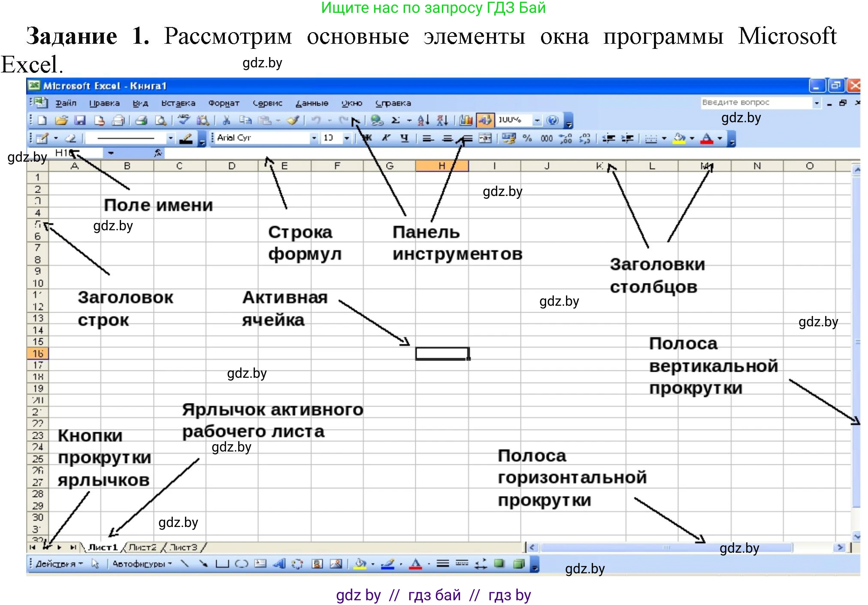Click the Decrease Decimal icon
The width and height of the screenshot is (868, 605).
(x=584, y=138)
